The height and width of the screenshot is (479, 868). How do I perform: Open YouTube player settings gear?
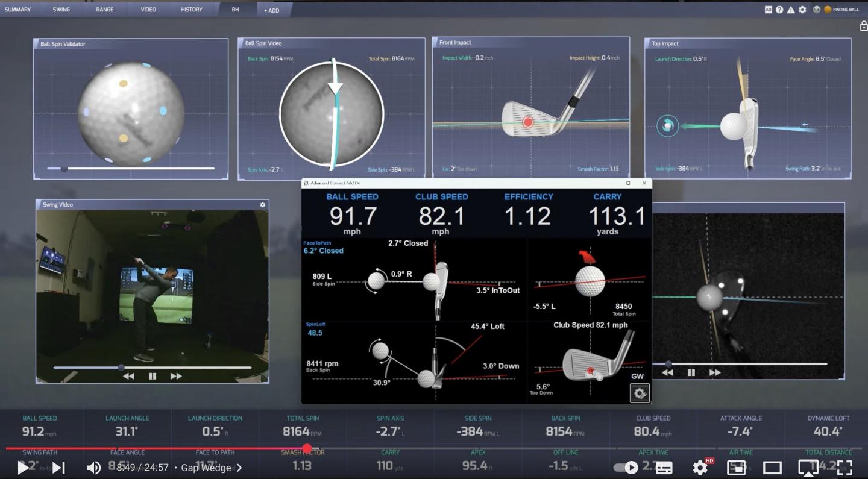click(700, 468)
